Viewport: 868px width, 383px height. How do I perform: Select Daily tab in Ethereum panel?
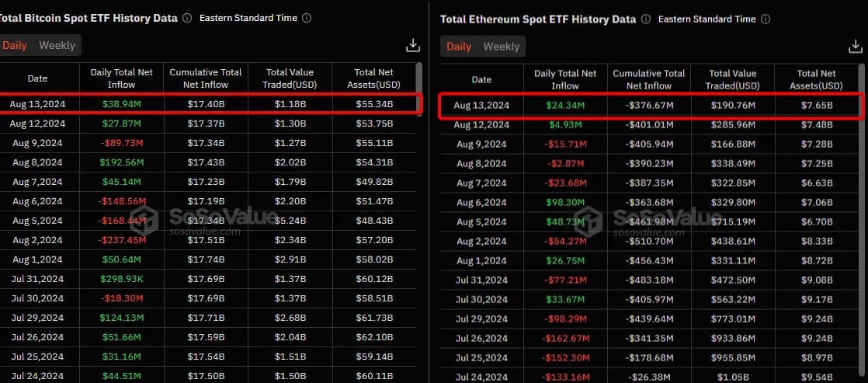[x=458, y=47]
